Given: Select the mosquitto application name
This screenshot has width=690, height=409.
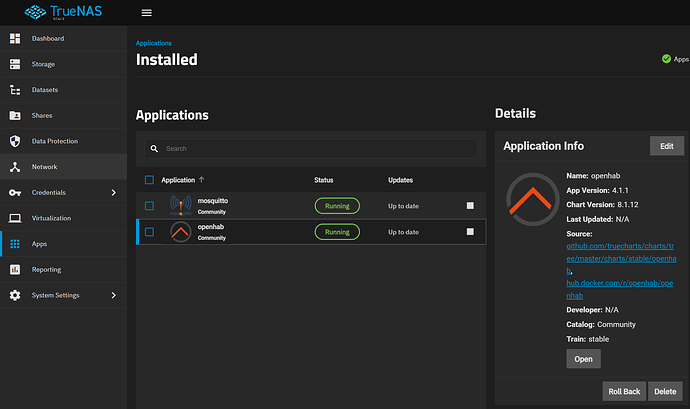Looking at the screenshot, I should pos(213,201).
